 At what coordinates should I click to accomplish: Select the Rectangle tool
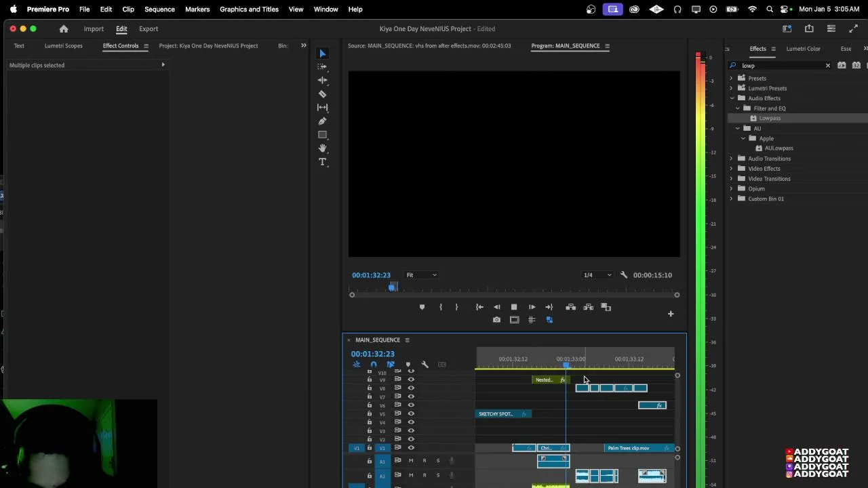click(x=323, y=134)
